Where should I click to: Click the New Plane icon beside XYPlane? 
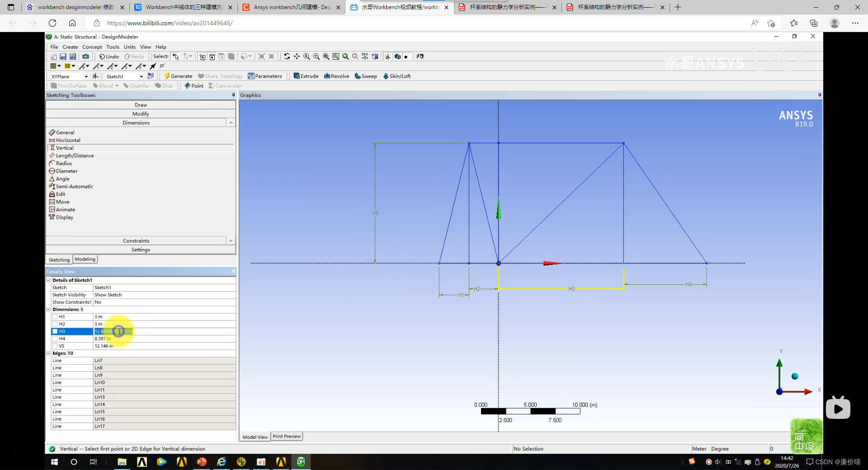pos(95,76)
